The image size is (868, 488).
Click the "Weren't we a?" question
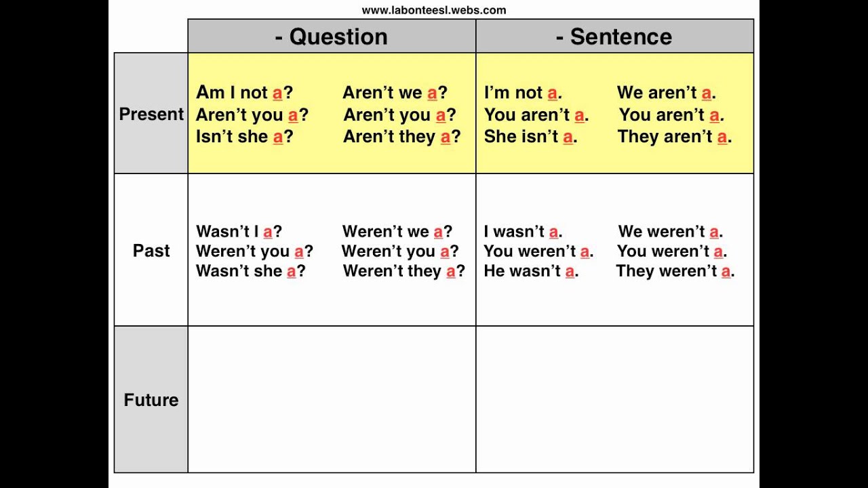click(x=397, y=232)
